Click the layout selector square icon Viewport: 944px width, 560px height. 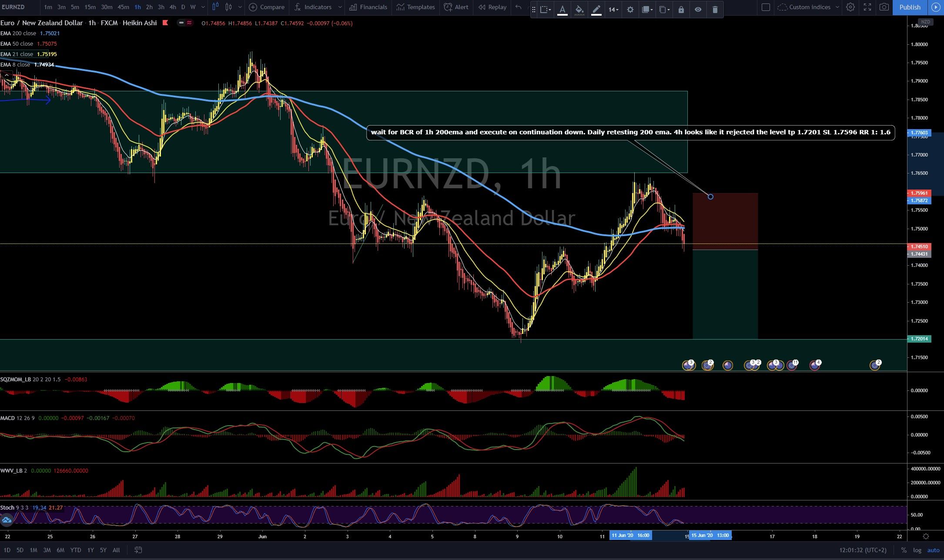click(766, 7)
